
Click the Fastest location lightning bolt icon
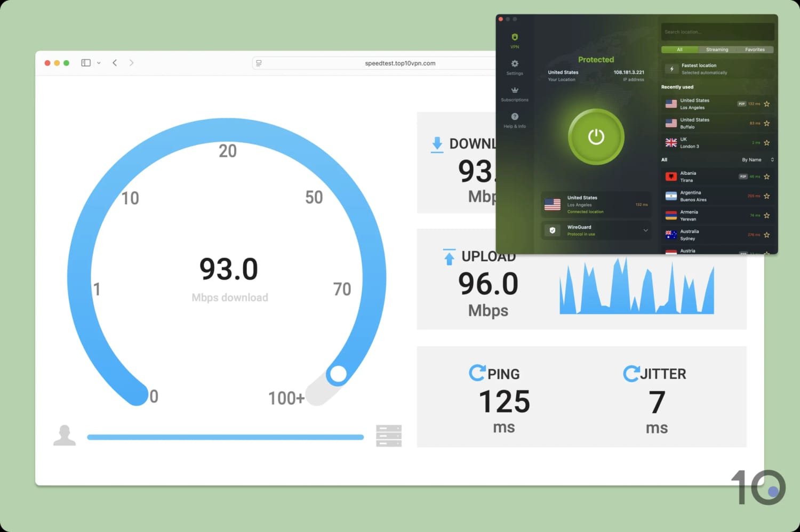pos(671,69)
